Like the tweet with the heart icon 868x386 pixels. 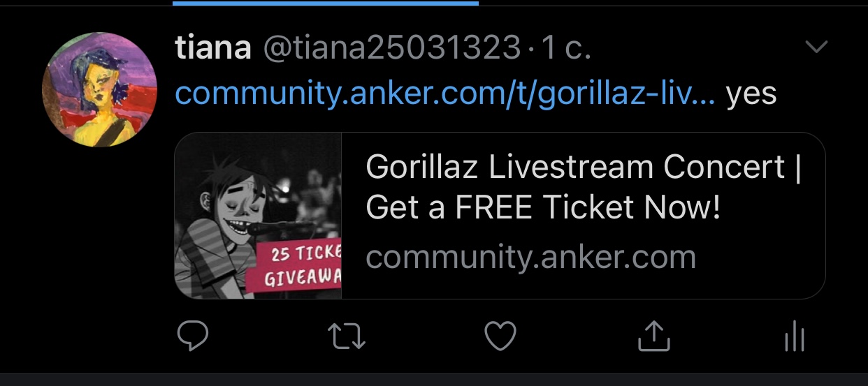[500, 337]
